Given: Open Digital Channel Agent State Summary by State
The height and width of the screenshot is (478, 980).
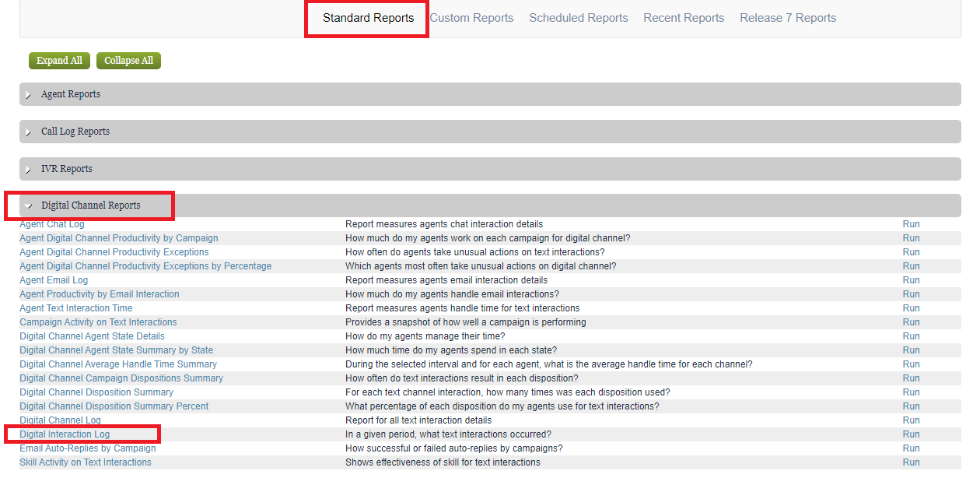Looking at the screenshot, I should click(116, 350).
